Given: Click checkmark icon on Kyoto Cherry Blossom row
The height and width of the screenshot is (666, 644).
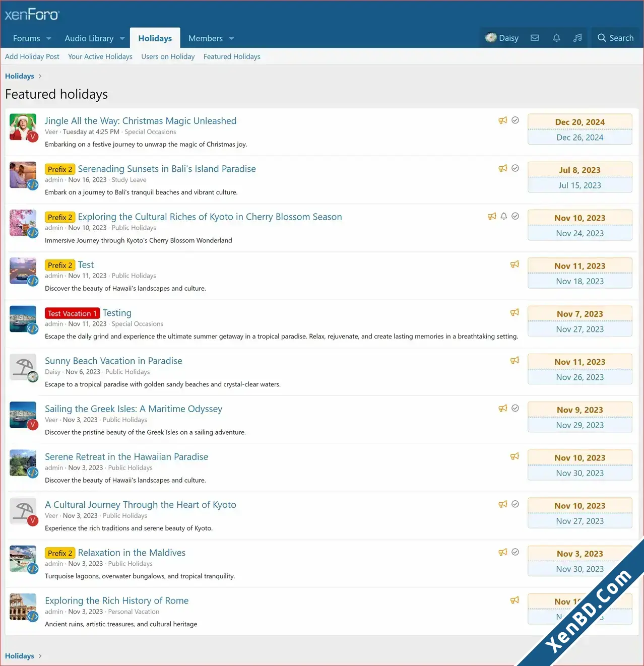Looking at the screenshot, I should point(515,216).
